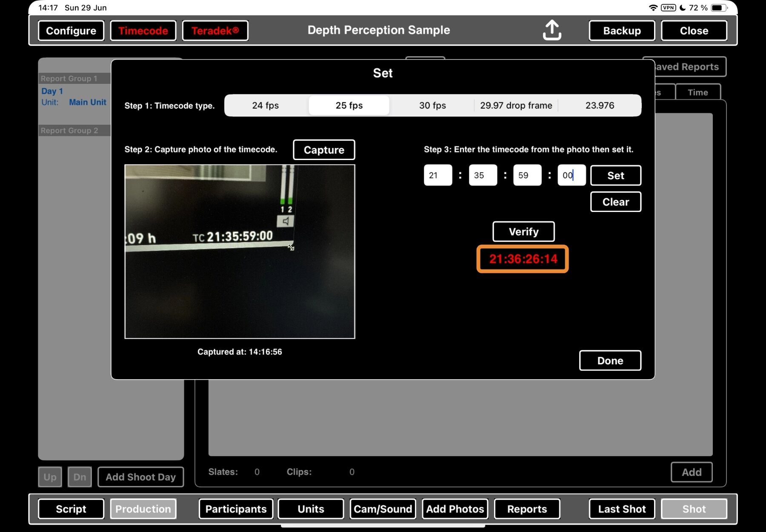The width and height of the screenshot is (766, 532).
Task: Open the Teradek settings
Action: [215, 31]
